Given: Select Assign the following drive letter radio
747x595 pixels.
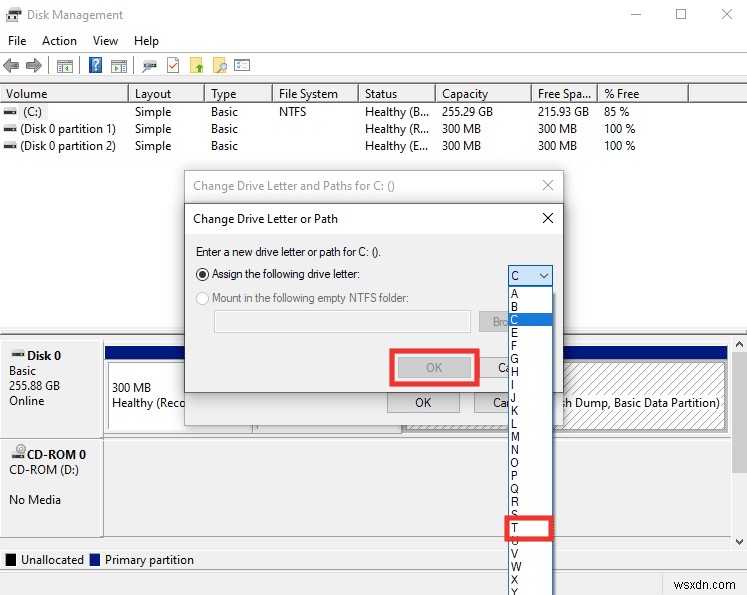Looking at the screenshot, I should coord(202,274).
